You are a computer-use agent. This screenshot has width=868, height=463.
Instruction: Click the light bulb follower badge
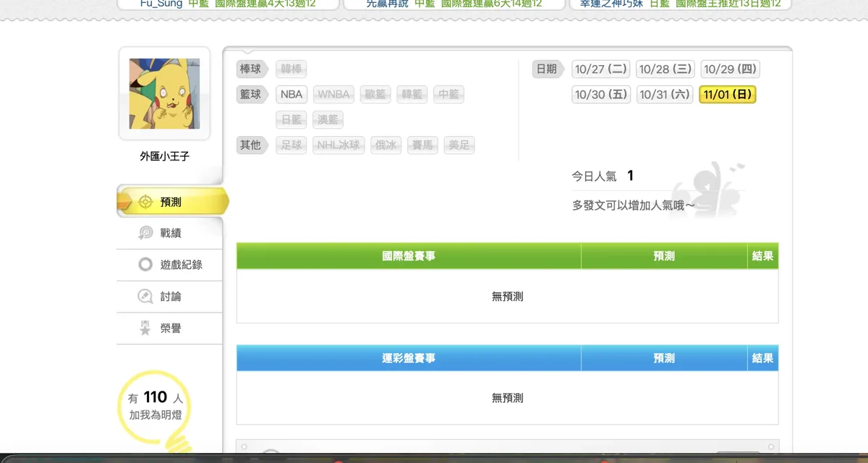click(x=156, y=409)
